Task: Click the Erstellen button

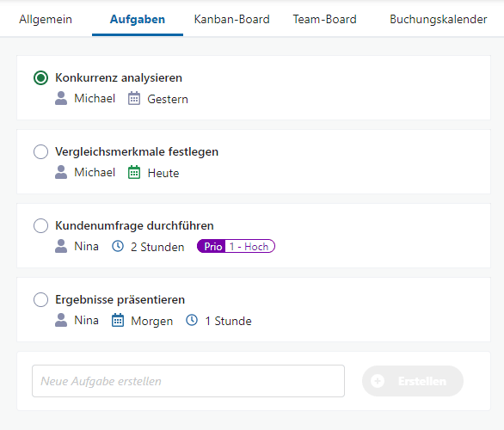Action: click(413, 381)
